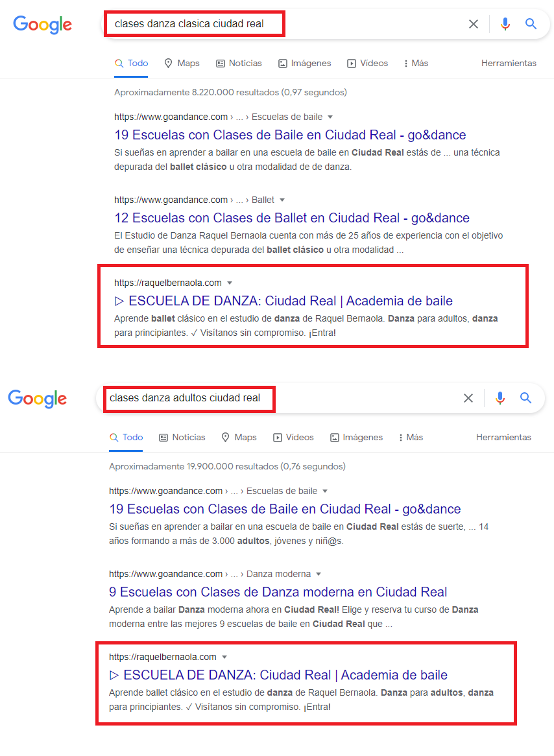
Task: Open Noticias tab in bottom results
Action: (182, 437)
